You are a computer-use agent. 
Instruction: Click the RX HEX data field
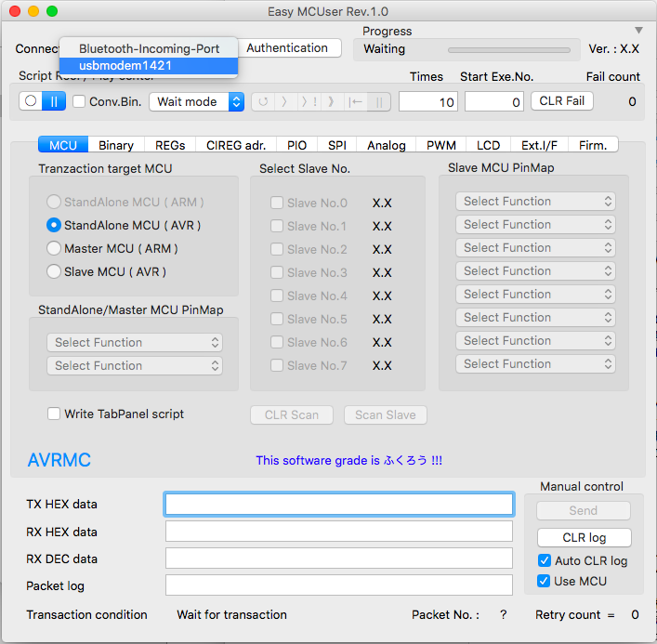point(339,532)
